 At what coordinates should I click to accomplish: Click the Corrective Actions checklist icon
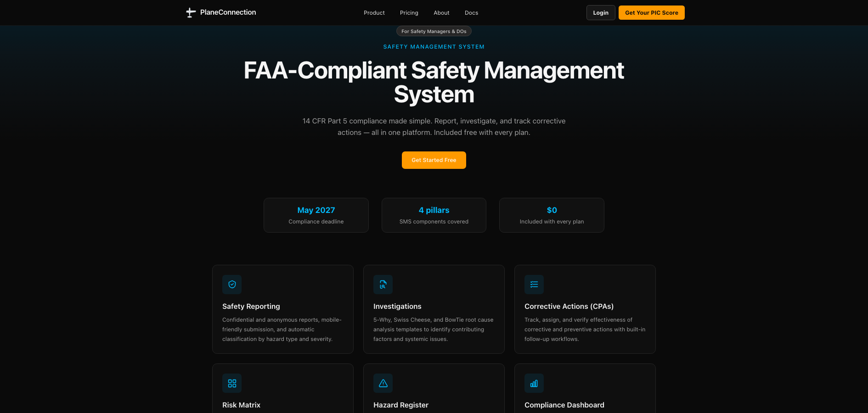click(x=534, y=285)
